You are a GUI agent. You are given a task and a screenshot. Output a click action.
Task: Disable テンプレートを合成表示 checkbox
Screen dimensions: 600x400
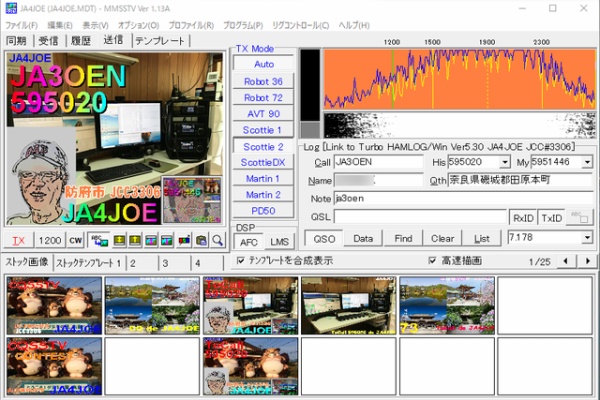(239, 261)
